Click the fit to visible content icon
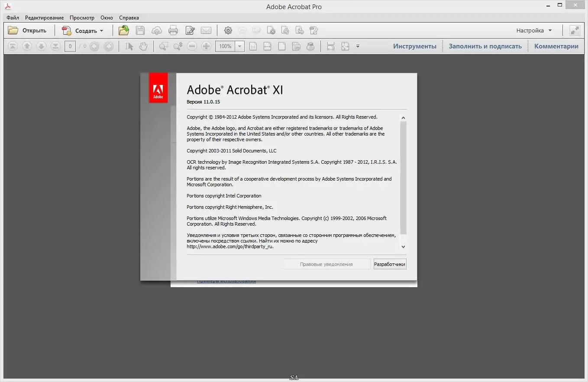Screen dimensions: 588x382 point(296,46)
